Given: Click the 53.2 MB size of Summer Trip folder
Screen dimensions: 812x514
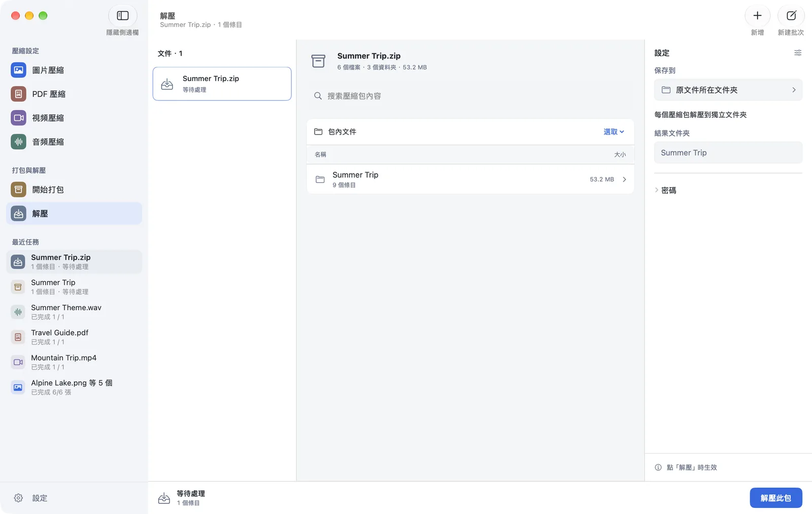Looking at the screenshot, I should pyautogui.click(x=602, y=179).
